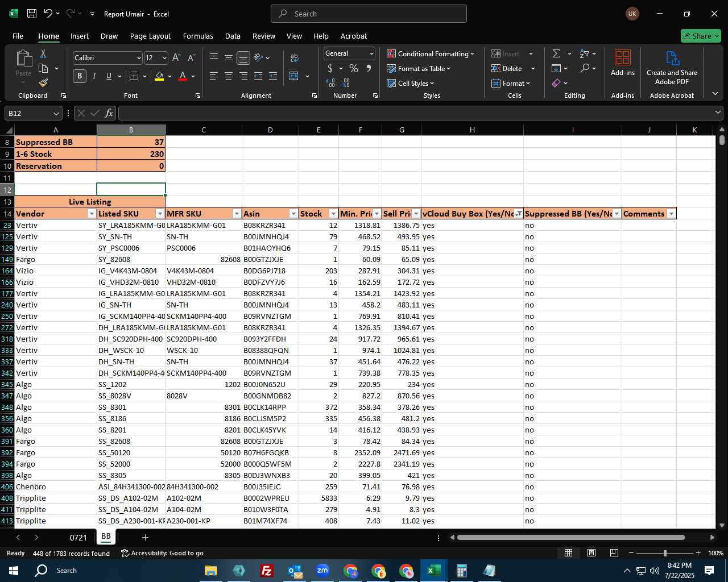The width and height of the screenshot is (728, 582).
Task: Switch to the Acrobat ribbon tab
Action: click(x=354, y=36)
